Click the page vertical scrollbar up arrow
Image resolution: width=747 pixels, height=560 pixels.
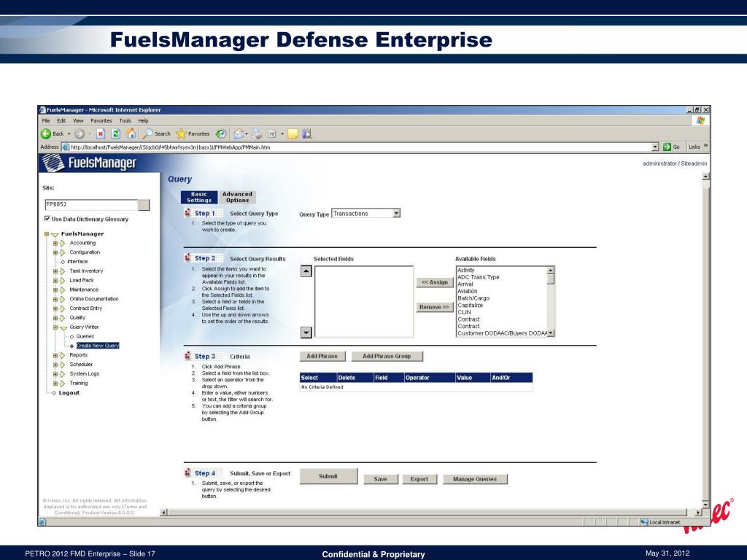705,176
